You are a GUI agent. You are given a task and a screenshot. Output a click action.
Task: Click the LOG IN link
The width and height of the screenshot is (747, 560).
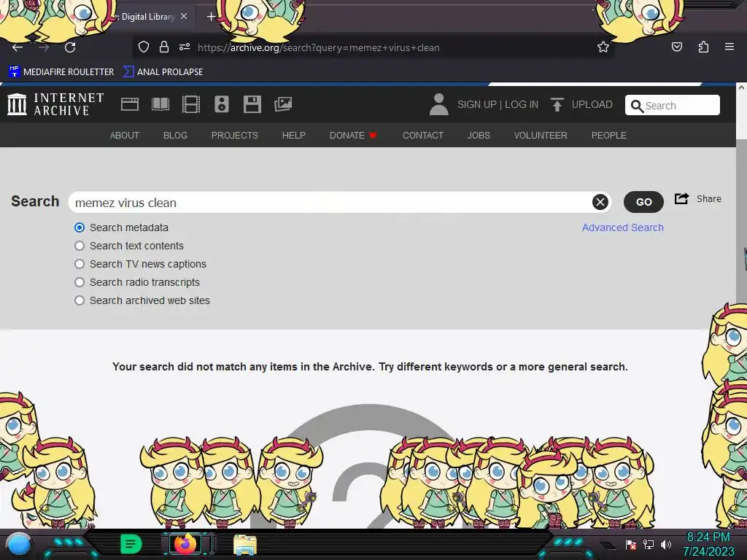click(x=522, y=104)
